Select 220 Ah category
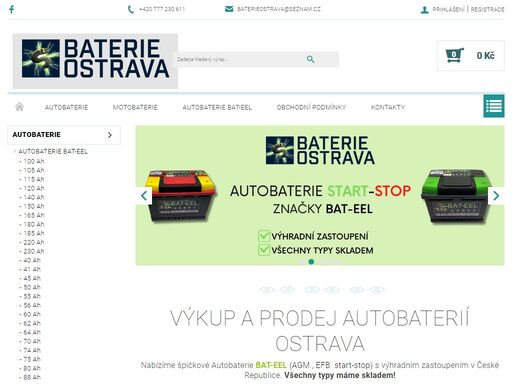This screenshot has height=384, width=512. click(34, 242)
